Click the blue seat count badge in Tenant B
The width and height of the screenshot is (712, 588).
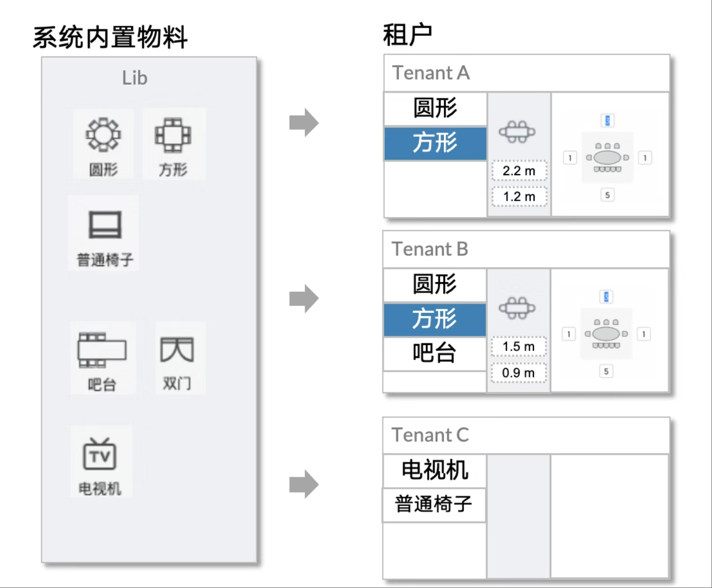click(x=606, y=296)
